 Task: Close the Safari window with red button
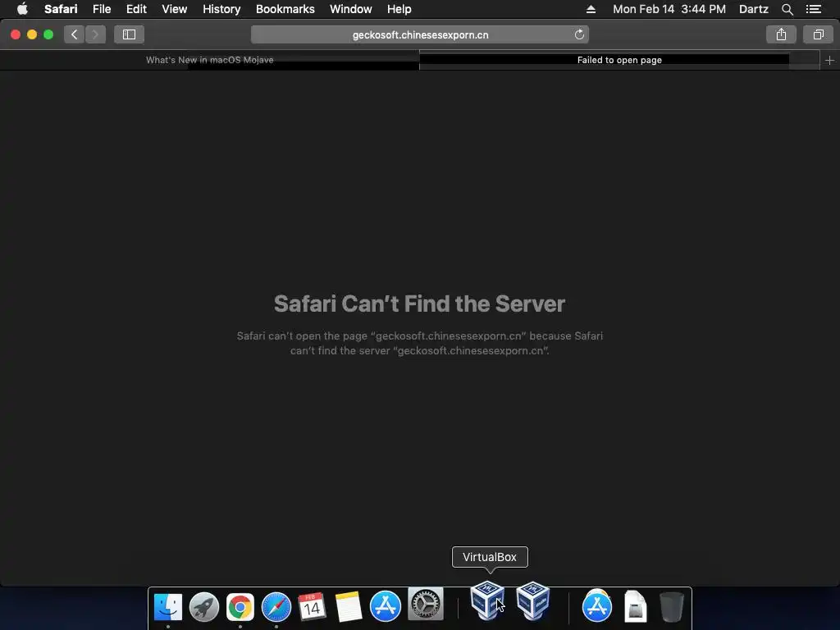pos(16,34)
